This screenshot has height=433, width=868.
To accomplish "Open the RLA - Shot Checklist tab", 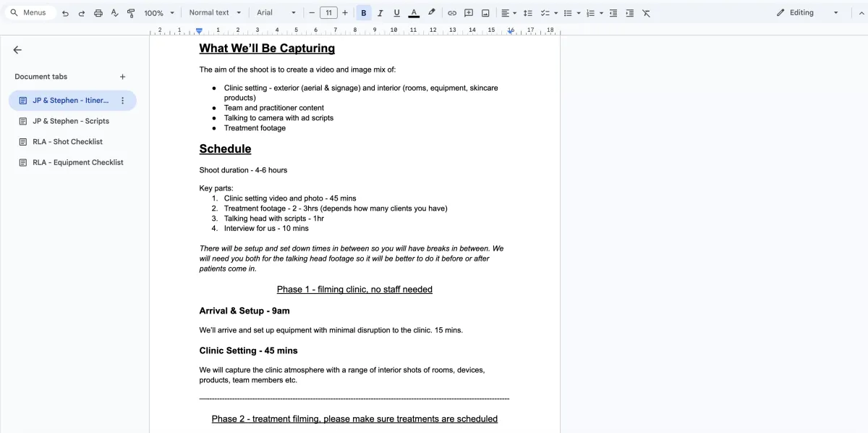I will point(67,142).
